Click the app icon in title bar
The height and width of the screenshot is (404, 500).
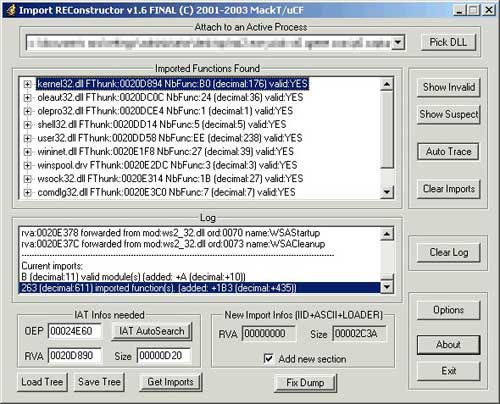(x=11, y=10)
